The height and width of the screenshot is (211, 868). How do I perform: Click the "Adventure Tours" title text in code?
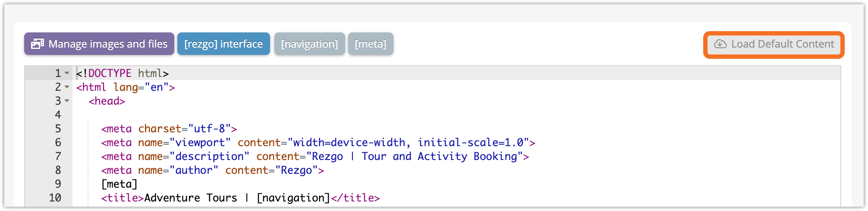(x=191, y=198)
